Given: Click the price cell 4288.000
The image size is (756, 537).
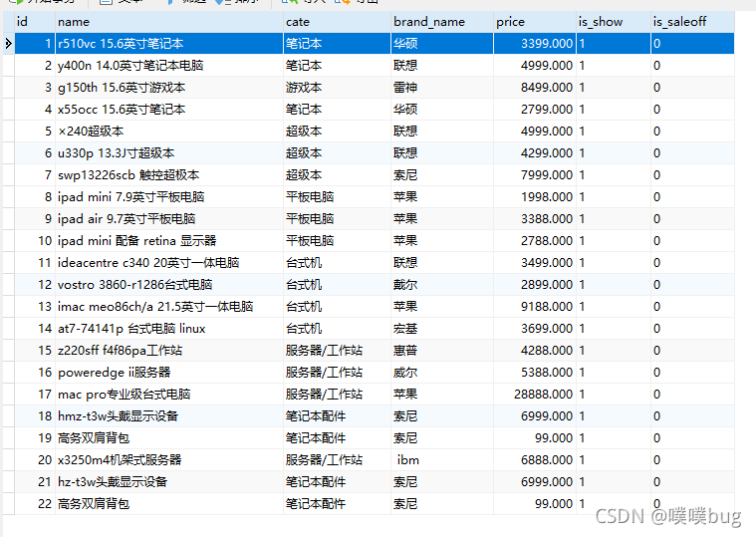Looking at the screenshot, I should tap(534, 351).
